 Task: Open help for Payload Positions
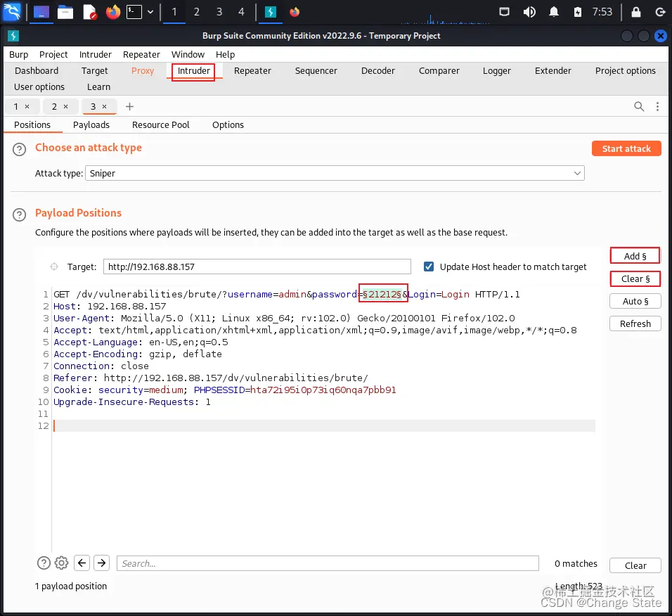[x=19, y=214]
